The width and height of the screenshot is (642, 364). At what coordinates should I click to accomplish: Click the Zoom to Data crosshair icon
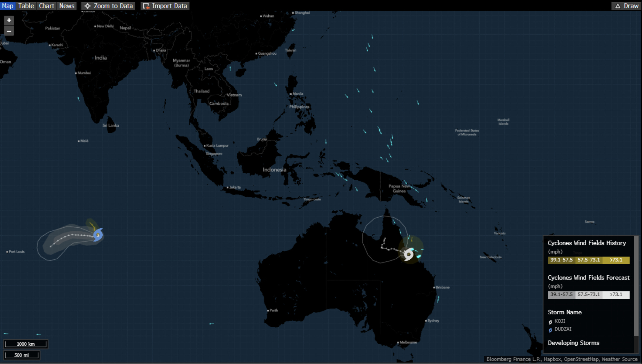pyautogui.click(x=88, y=6)
